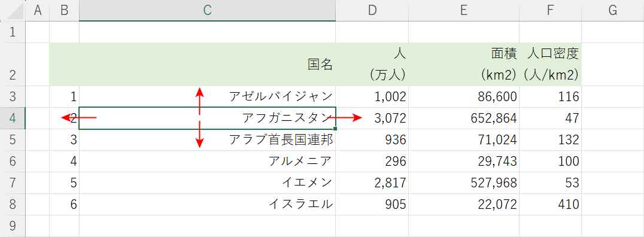Click index cell 5 in column B
Viewport: 644px width, 237px height.
click(x=64, y=183)
